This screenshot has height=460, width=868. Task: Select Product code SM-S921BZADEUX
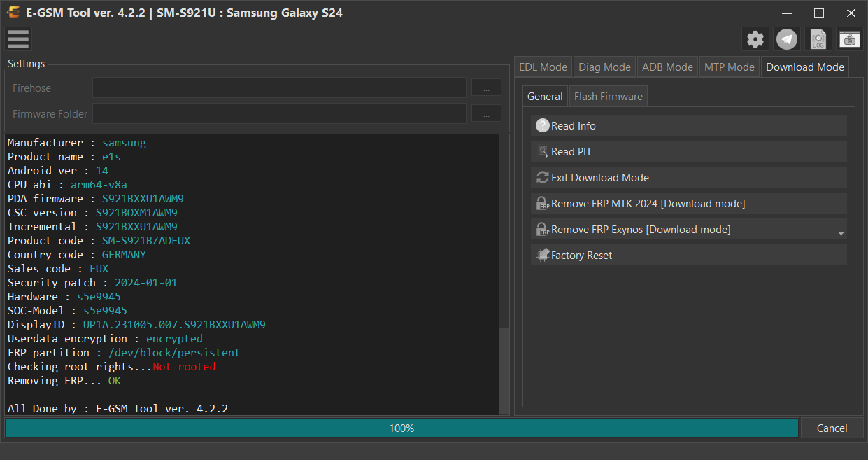click(146, 241)
